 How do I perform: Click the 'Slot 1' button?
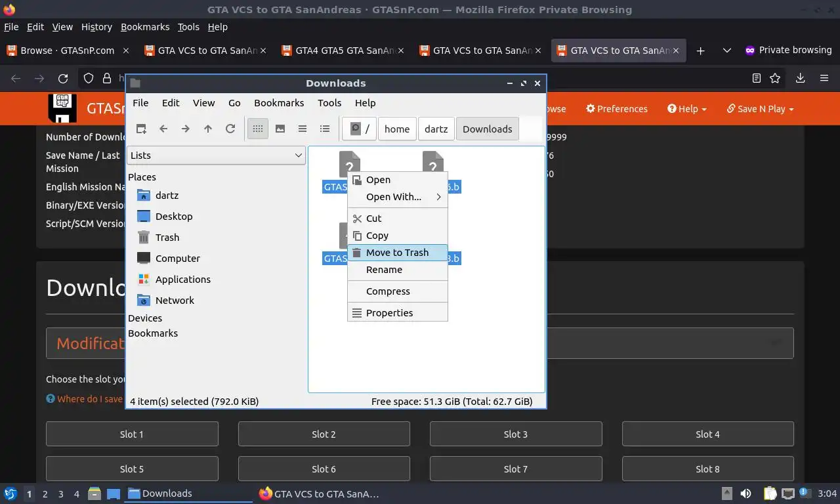coord(132,434)
